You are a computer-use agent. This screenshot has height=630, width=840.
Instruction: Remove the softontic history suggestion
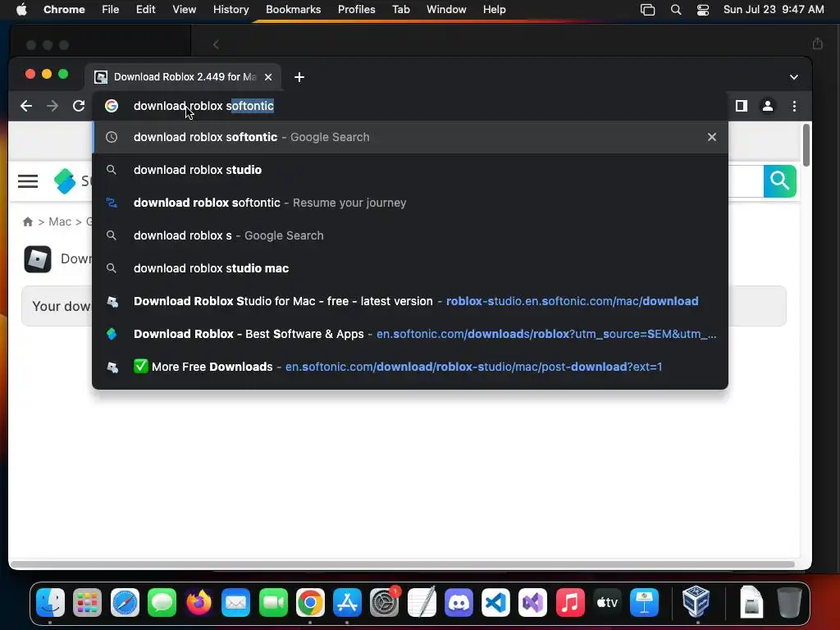click(x=712, y=137)
